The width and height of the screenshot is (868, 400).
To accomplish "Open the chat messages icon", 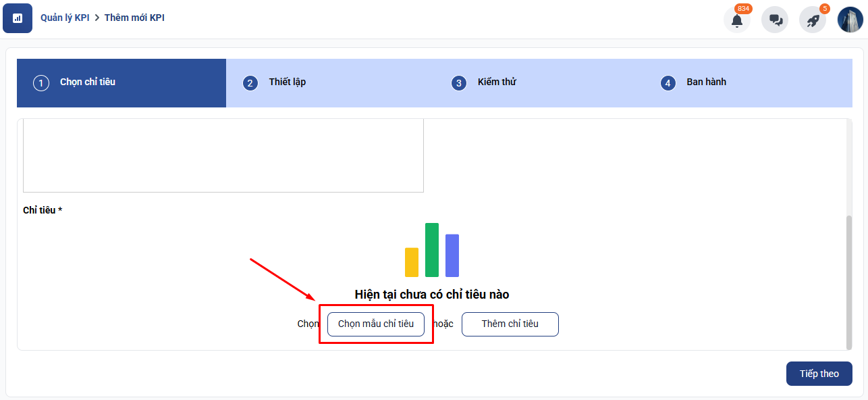I will [775, 20].
